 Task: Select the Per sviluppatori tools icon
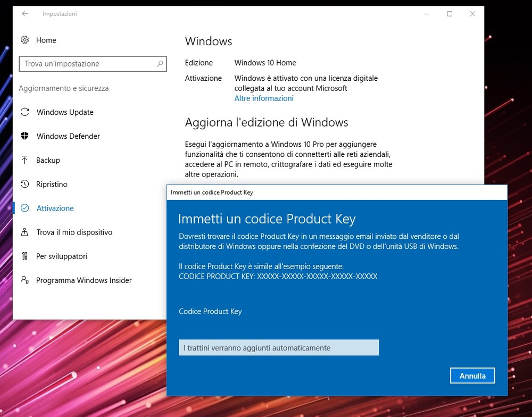pyautogui.click(x=24, y=256)
